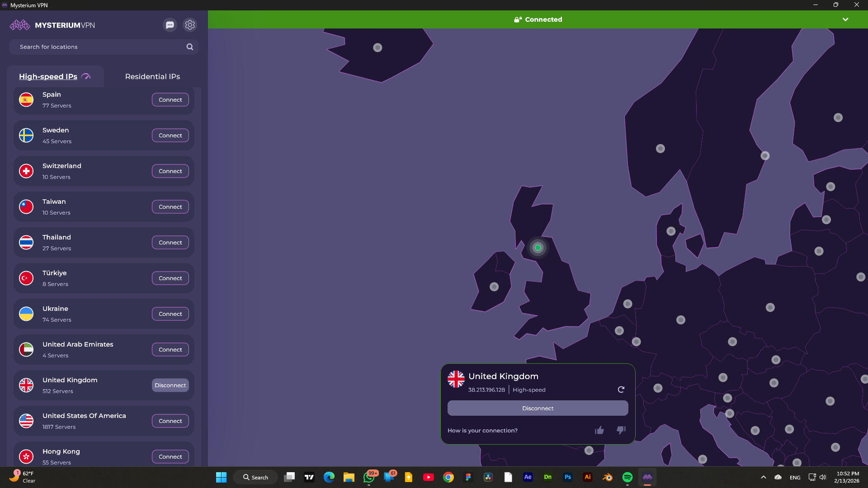
Task: Expand the Connected status bar chevron
Action: pyautogui.click(x=845, y=19)
